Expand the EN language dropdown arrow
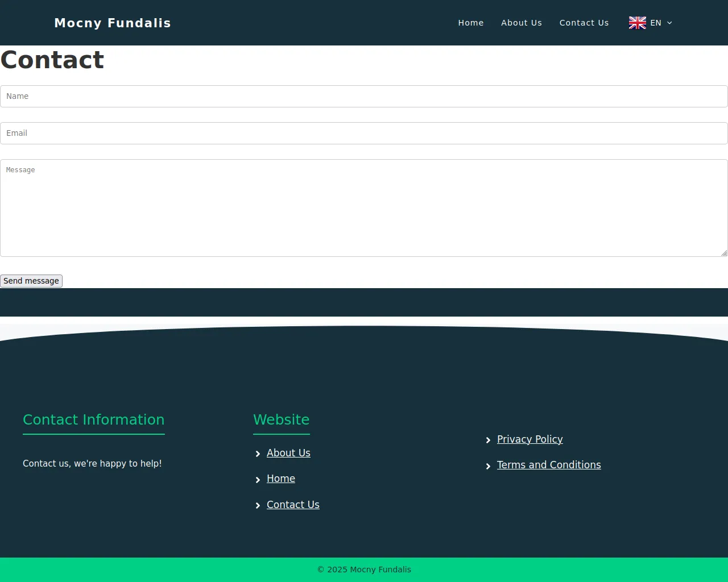 669,23
